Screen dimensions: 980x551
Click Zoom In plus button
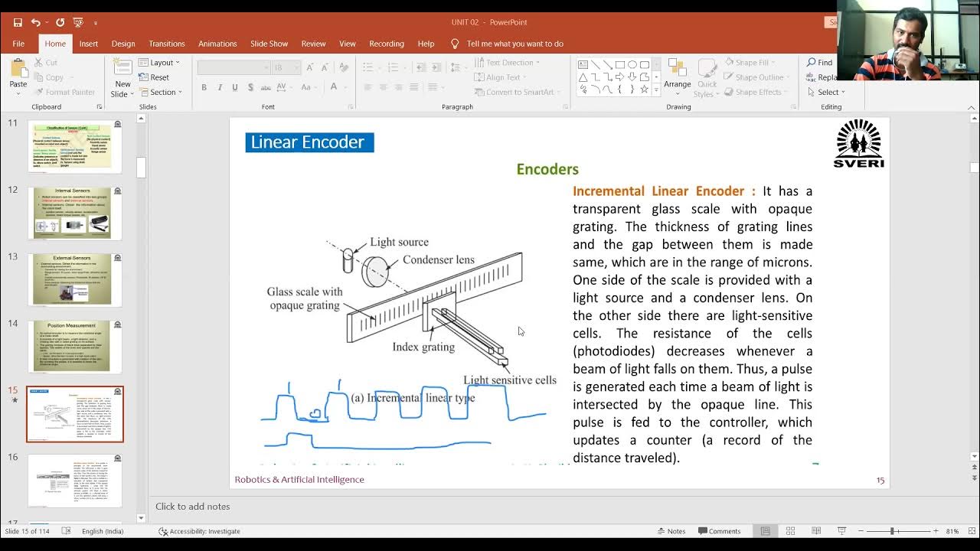[x=936, y=531]
